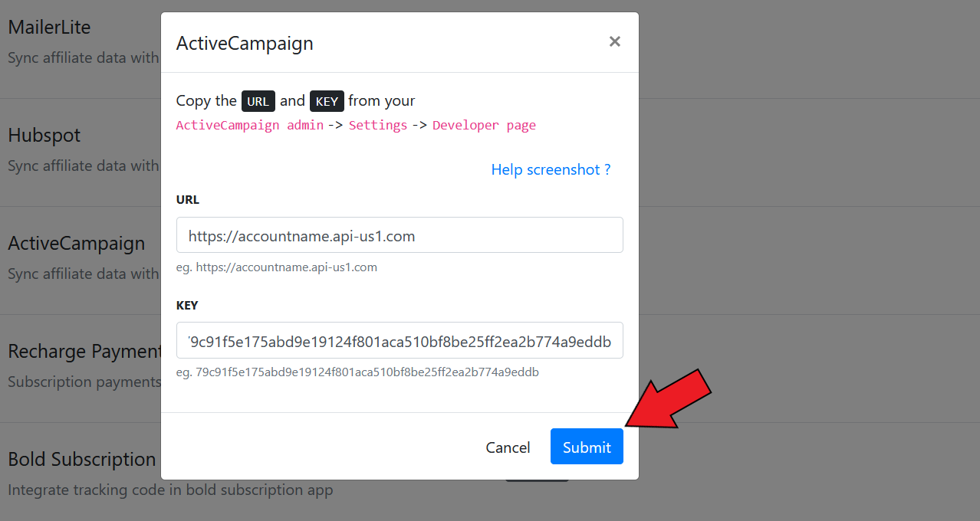Click the example key hint below KEY field
The image size is (980, 521).
pyautogui.click(x=358, y=372)
